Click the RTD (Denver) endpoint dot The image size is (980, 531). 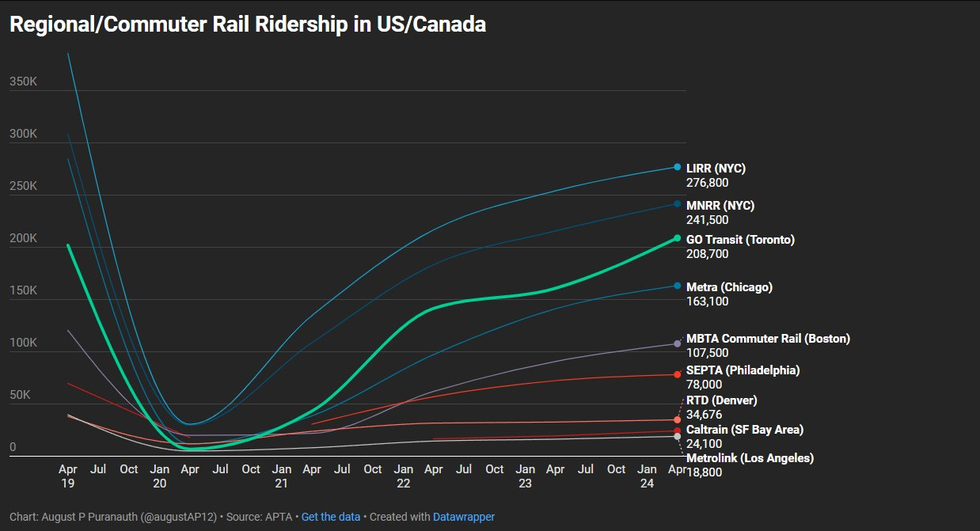[677, 420]
